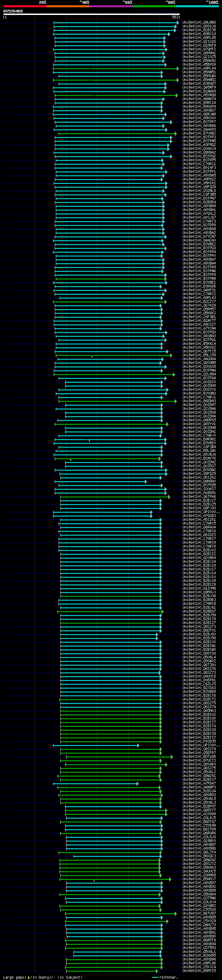The width and height of the screenshot is (222, 980).
Task: Click the cyan 100char scale key in legend
Action: (x=155, y=977)
